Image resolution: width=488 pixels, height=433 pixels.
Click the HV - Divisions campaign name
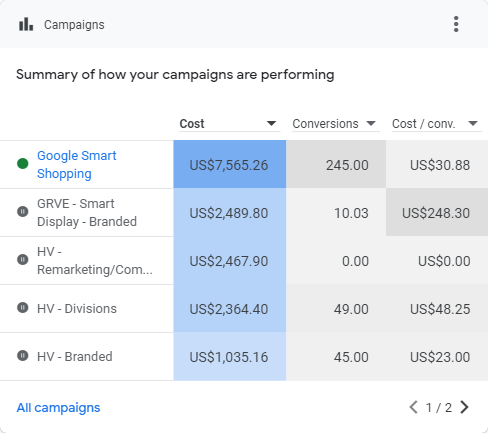coord(77,309)
